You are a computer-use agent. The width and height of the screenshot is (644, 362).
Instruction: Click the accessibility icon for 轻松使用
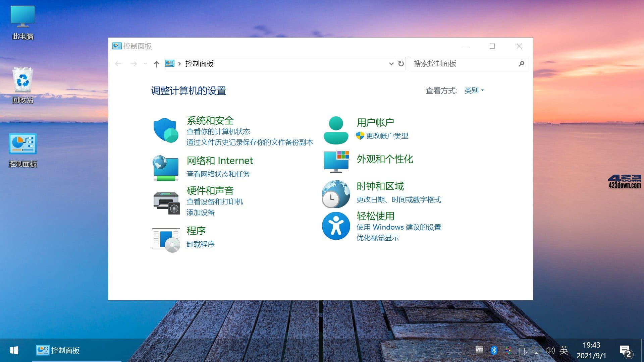point(335,226)
